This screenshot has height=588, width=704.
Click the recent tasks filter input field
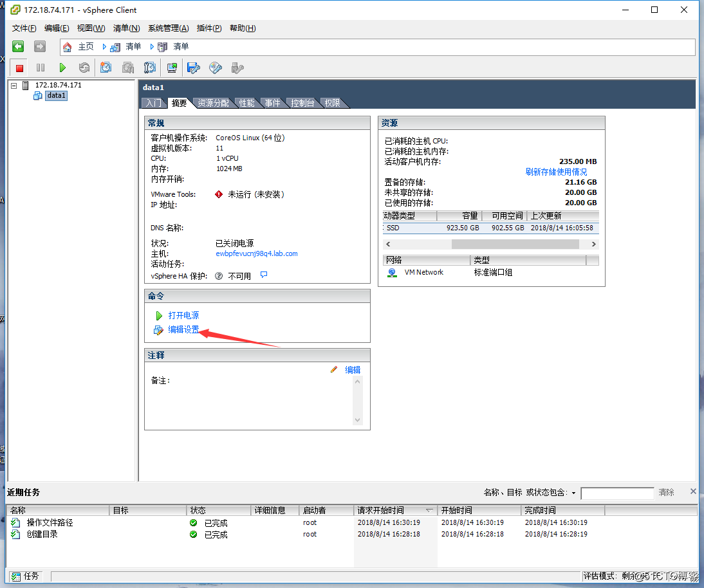[617, 493]
